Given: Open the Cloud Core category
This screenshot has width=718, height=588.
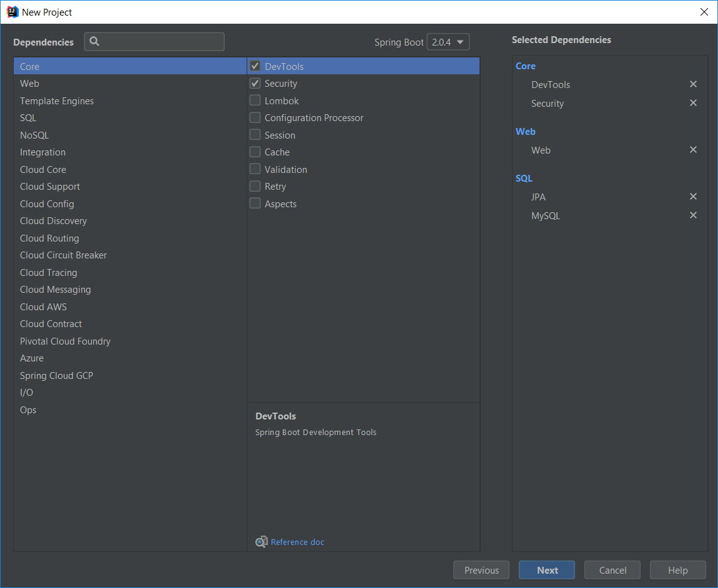Looking at the screenshot, I should click(x=130, y=169).
